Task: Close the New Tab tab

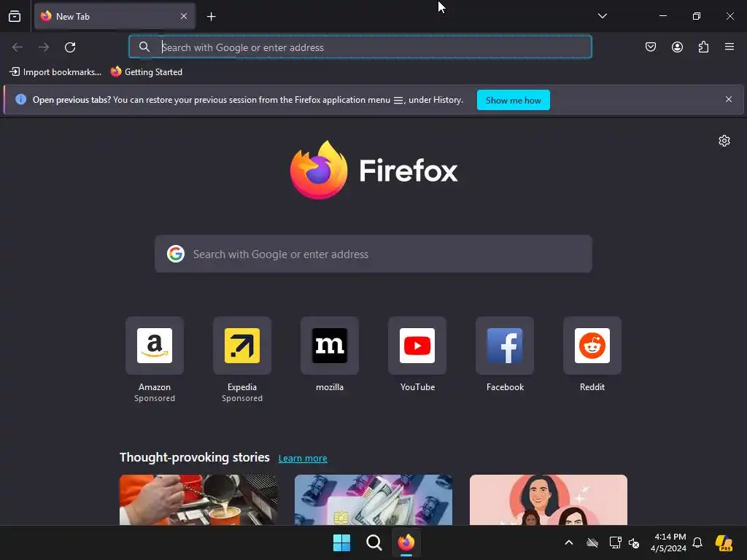Action: [184, 16]
